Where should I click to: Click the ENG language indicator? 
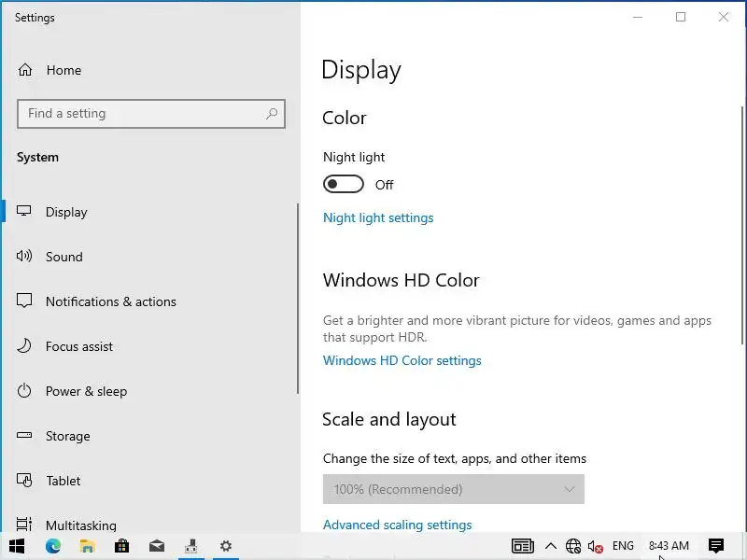623,546
